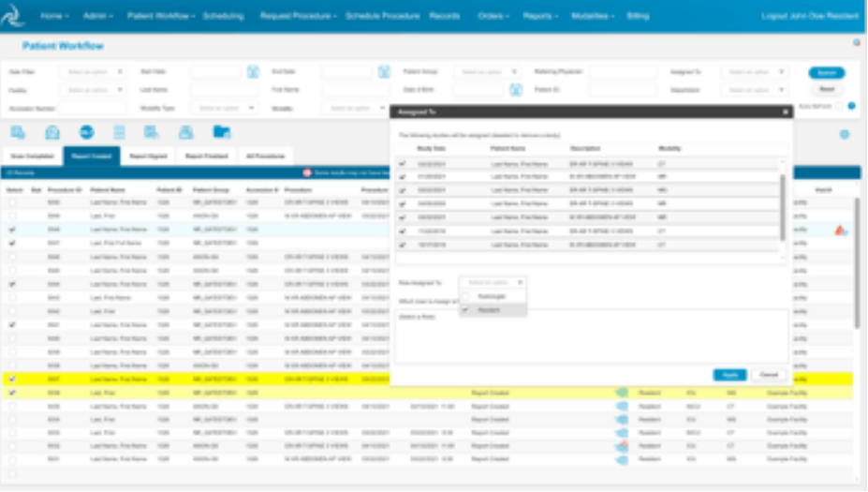Image resolution: width=868 pixels, height=492 pixels.
Task: Open the Date of Birth calendar picker
Action: coord(515,90)
